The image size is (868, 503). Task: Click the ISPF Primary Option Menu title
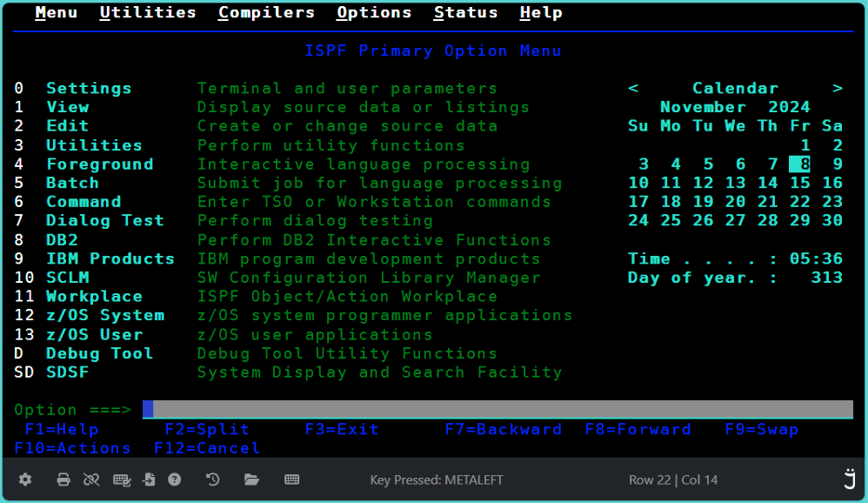[x=433, y=51]
